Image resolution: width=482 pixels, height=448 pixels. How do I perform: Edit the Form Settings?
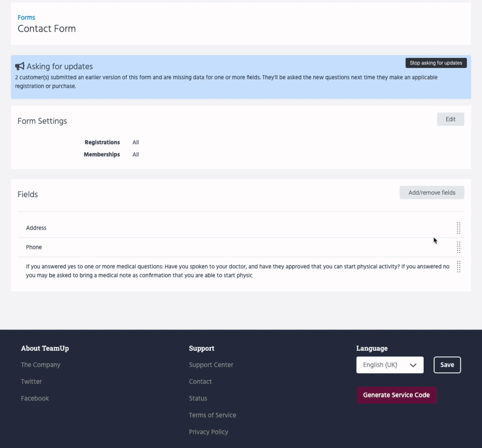(450, 119)
